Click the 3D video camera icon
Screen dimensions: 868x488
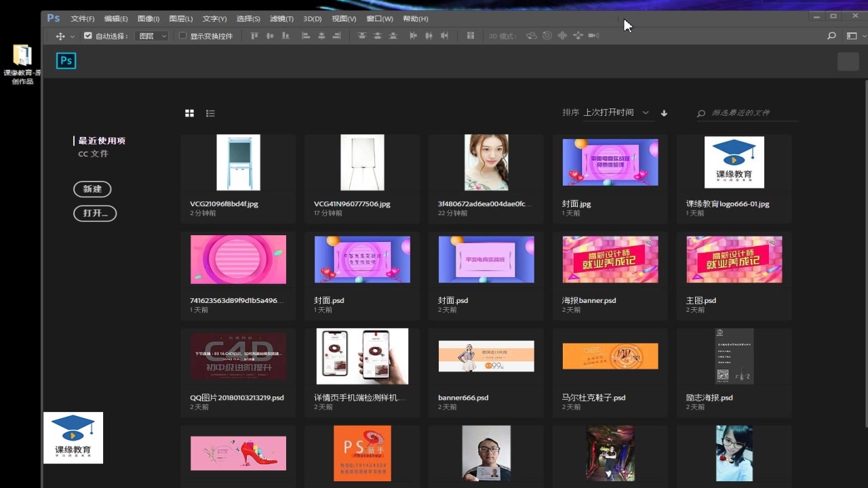tap(593, 36)
